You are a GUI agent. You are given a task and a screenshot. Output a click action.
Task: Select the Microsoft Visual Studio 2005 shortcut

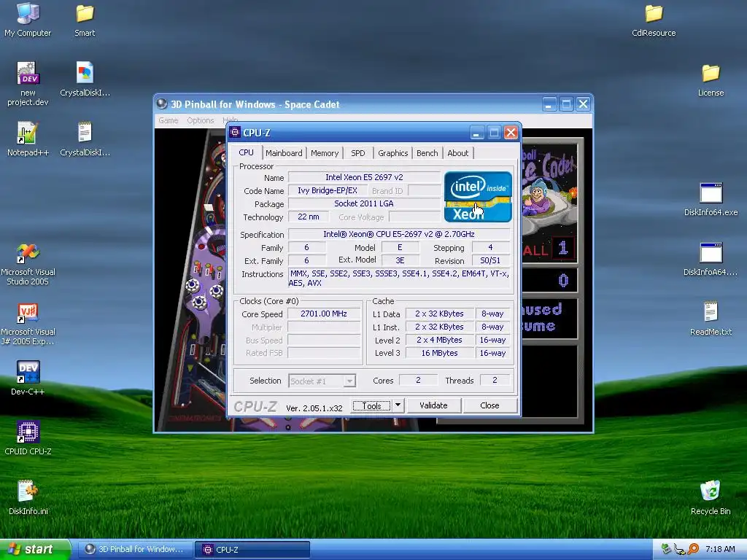pyautogui.click(x=28, y=264)
